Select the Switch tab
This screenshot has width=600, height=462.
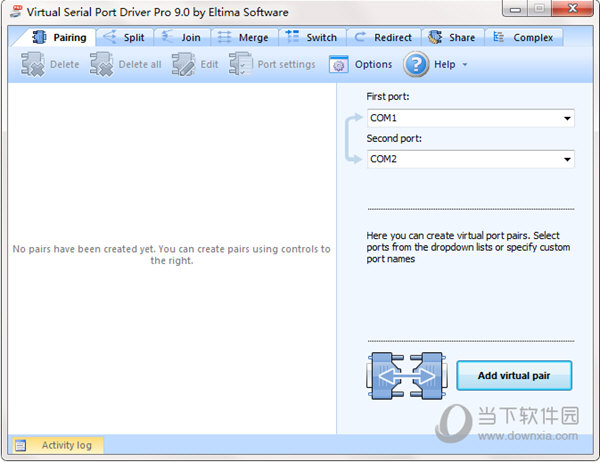click(x=312, y=38)
